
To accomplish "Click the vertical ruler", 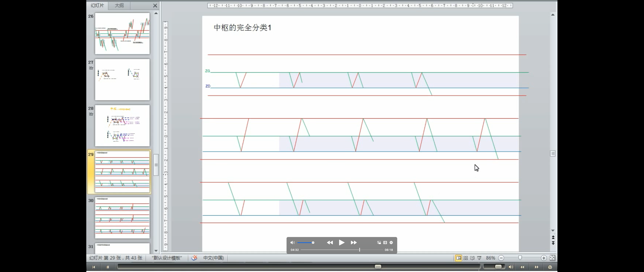I will [165, 136].
